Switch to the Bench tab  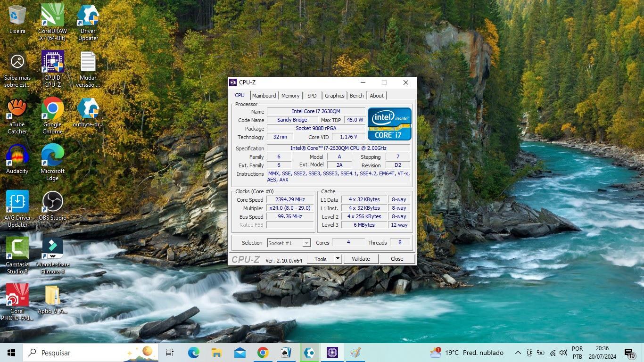356,96
